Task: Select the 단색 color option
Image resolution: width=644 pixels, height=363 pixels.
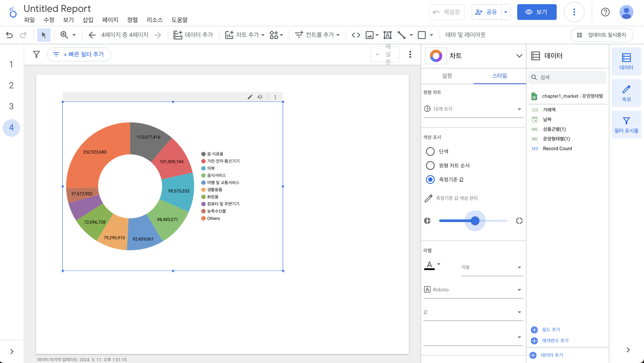Action: (x=430, y=151)
